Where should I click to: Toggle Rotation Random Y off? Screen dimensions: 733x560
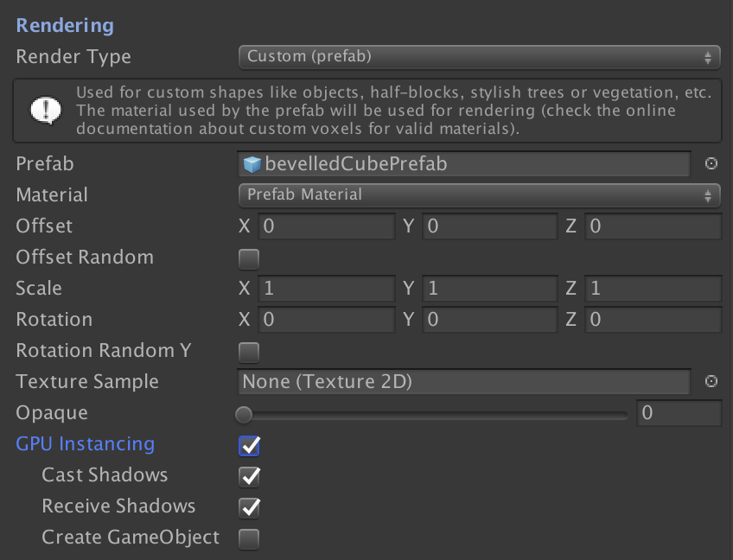pyautogui.click(x=248, y=352)
